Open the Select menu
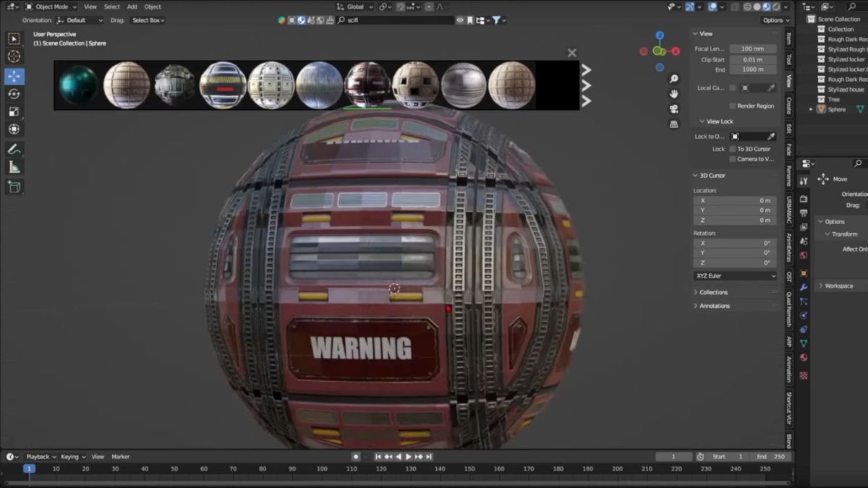 click(x=112, y=7)
